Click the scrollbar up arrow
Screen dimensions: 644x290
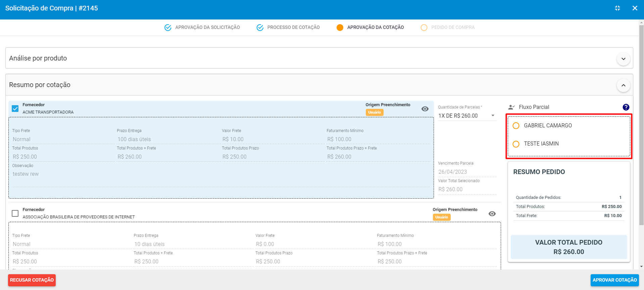click(641, 22)
